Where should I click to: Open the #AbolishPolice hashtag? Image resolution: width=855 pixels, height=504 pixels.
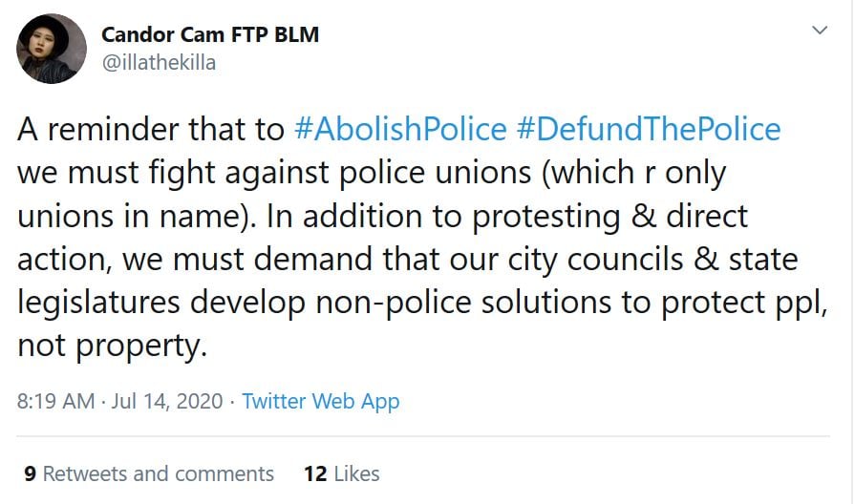coord(400,129)
